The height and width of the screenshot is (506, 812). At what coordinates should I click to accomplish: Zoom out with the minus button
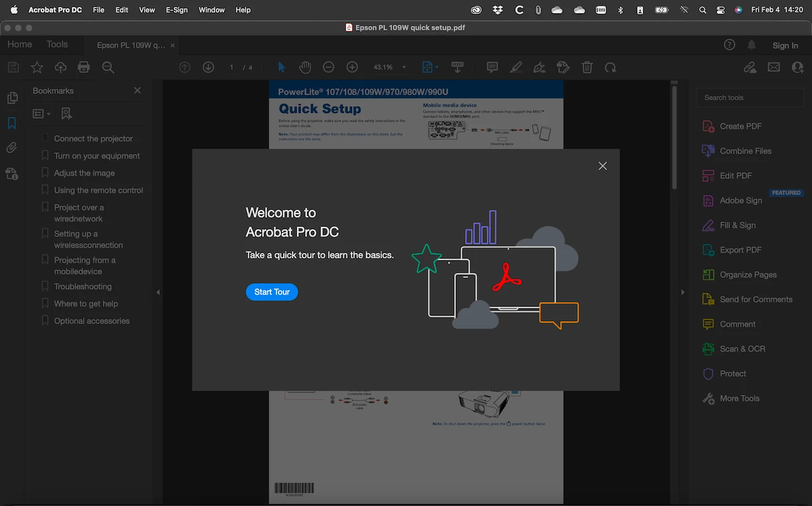point(329,67)
